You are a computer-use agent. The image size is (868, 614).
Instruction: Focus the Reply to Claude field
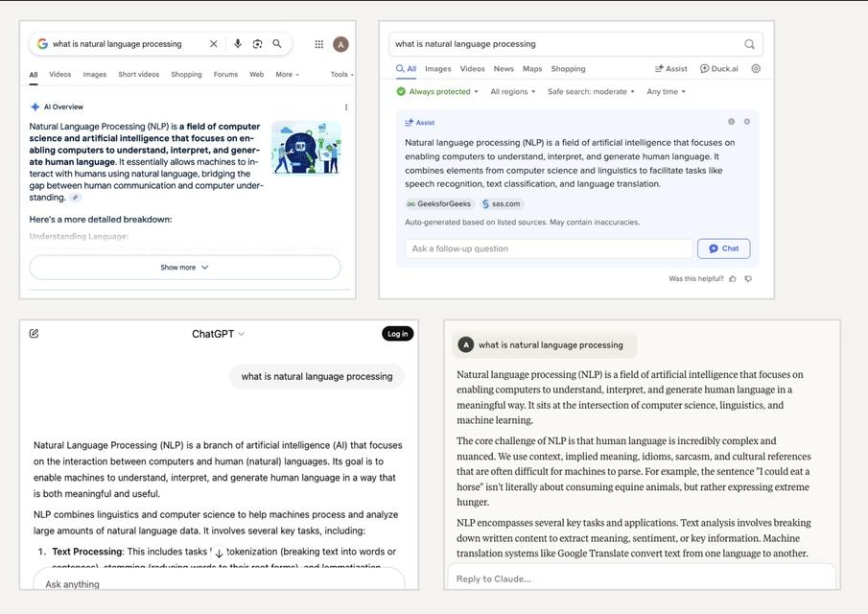click(643, 579)
